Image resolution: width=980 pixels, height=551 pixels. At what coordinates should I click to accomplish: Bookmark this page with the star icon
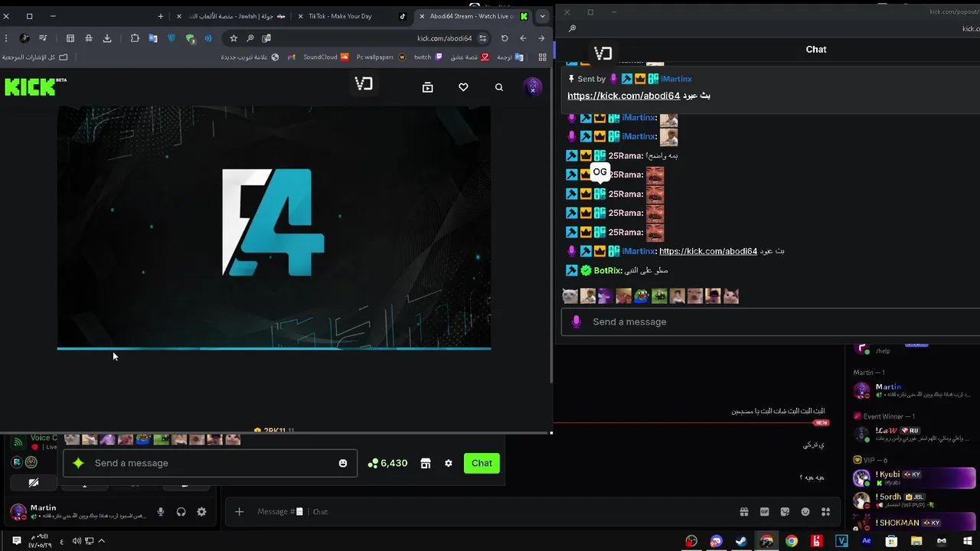pos(234,38)
